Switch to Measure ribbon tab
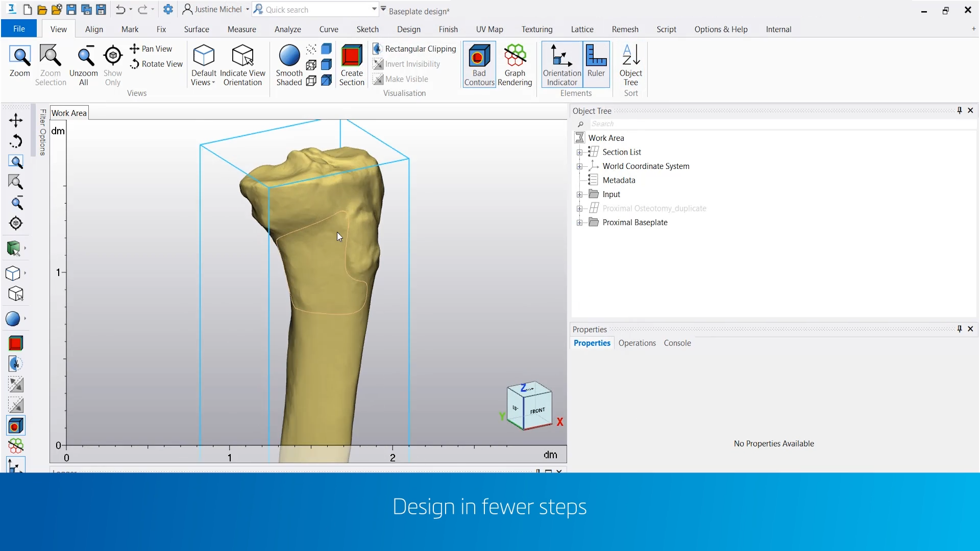 point(242,29)
